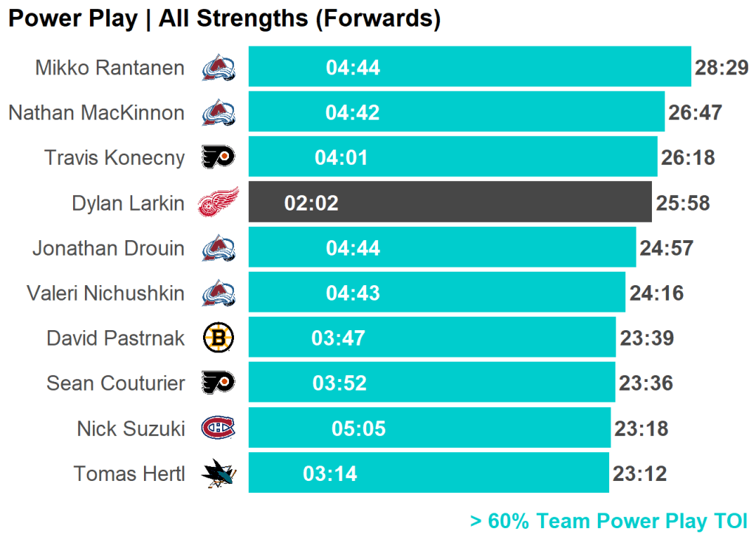The image size is (756, 540).
Task: Click the Avalanche logo by Jonathan Drouin
Action: tap(219, 248)
